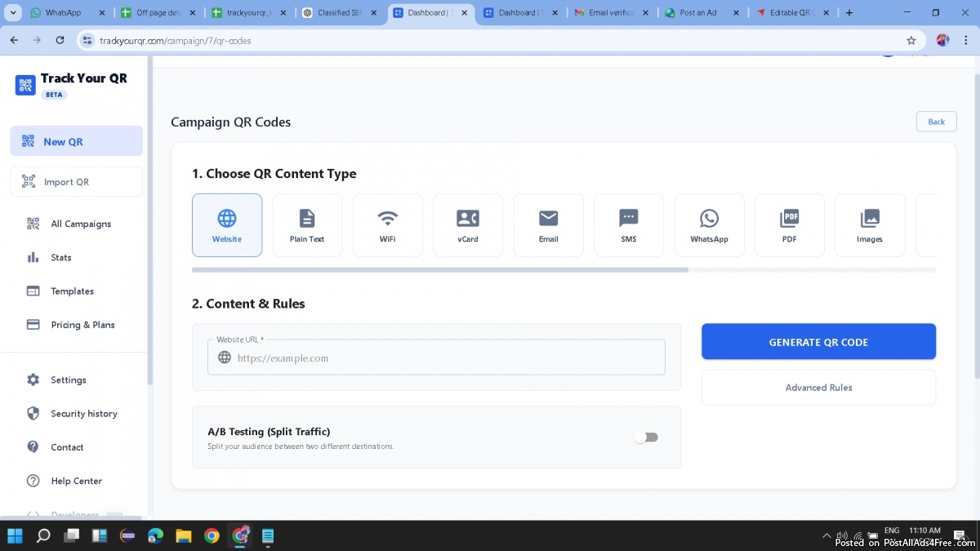Go to Pricing & Plans in the sidebar

coord(82,325)
